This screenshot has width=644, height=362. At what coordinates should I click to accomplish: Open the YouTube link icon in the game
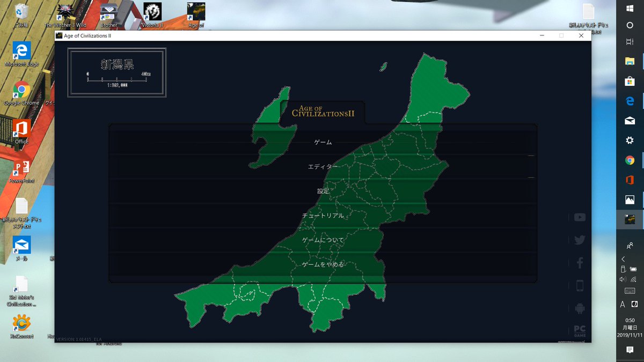[x=580, y=217]
